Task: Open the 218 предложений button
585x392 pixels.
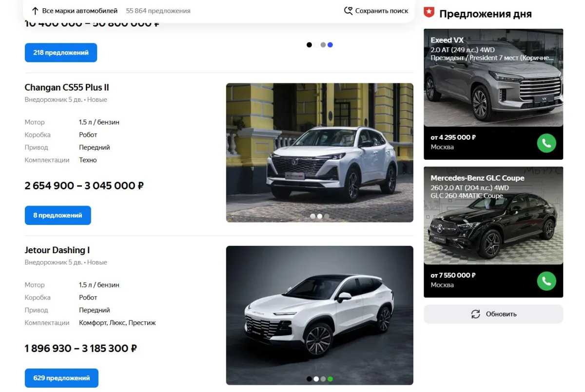Action: pyautogui.click(x=61, y=53)
